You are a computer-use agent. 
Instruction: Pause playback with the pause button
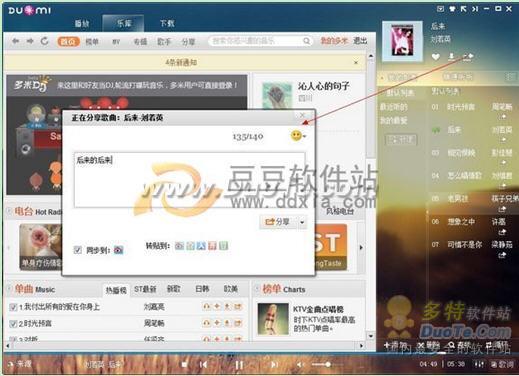pos(239,365)
